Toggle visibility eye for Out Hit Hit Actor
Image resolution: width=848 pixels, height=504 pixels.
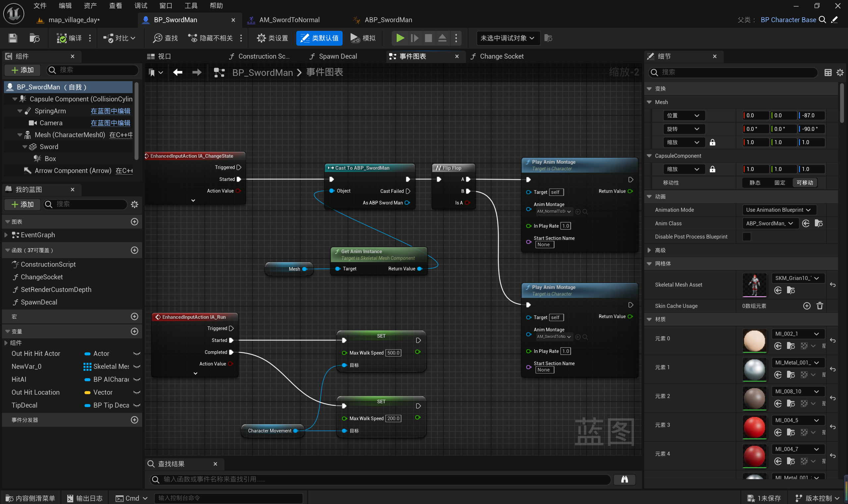click(x=137, y=354)
